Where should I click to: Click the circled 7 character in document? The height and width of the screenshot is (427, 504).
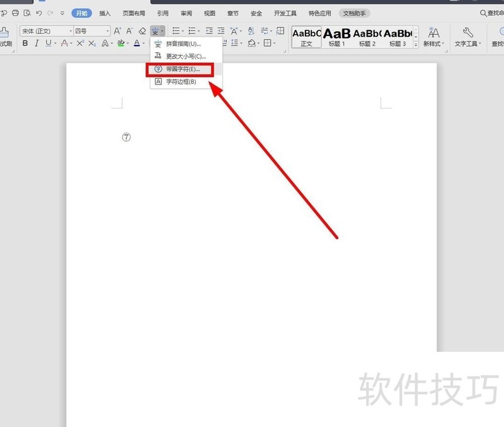pos(127,137)
